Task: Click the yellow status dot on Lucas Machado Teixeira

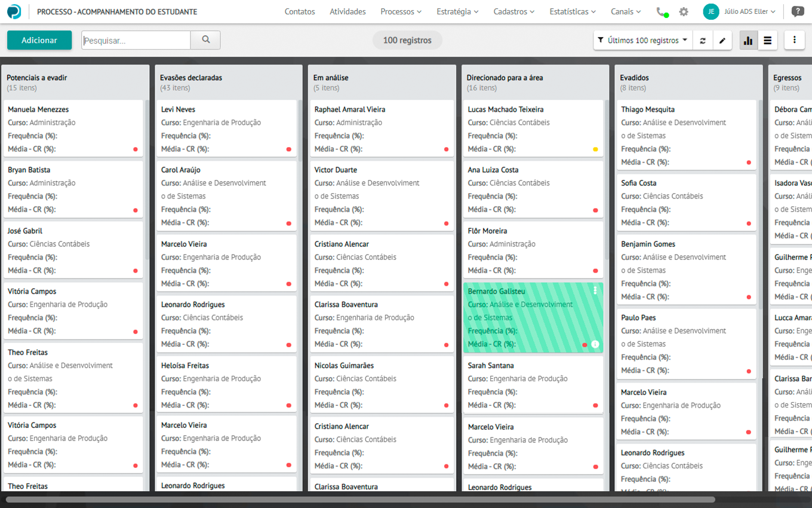Action: click(x=595, y=149)
